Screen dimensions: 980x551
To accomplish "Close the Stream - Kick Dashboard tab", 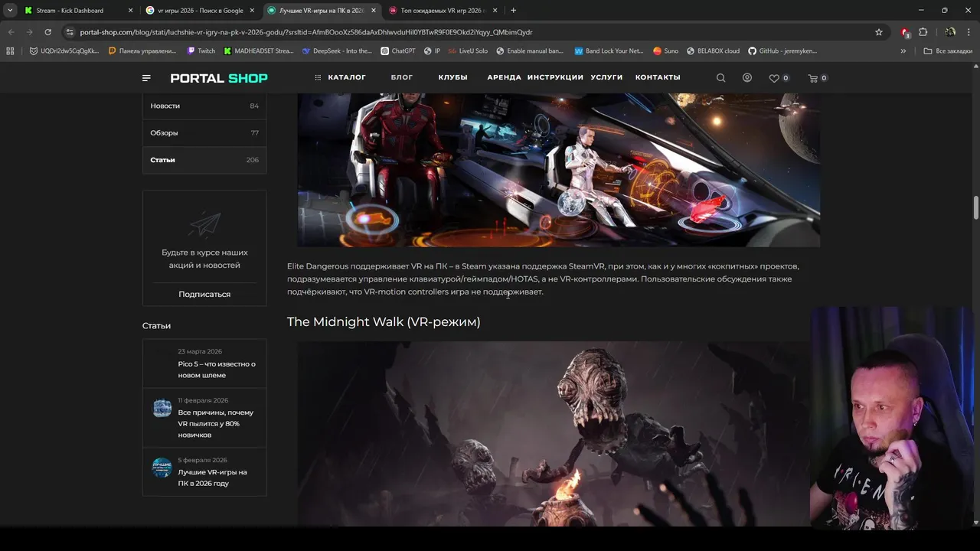I will (x=130, y=11).
